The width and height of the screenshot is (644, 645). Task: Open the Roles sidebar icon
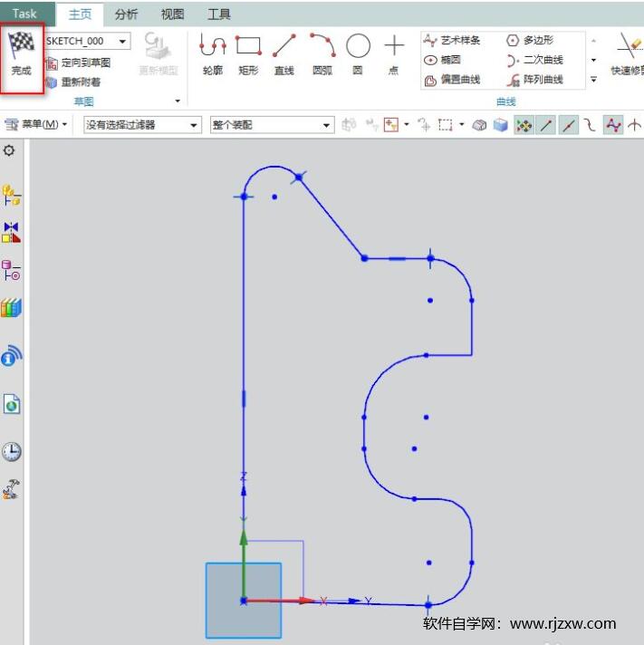tap(11, 489)
